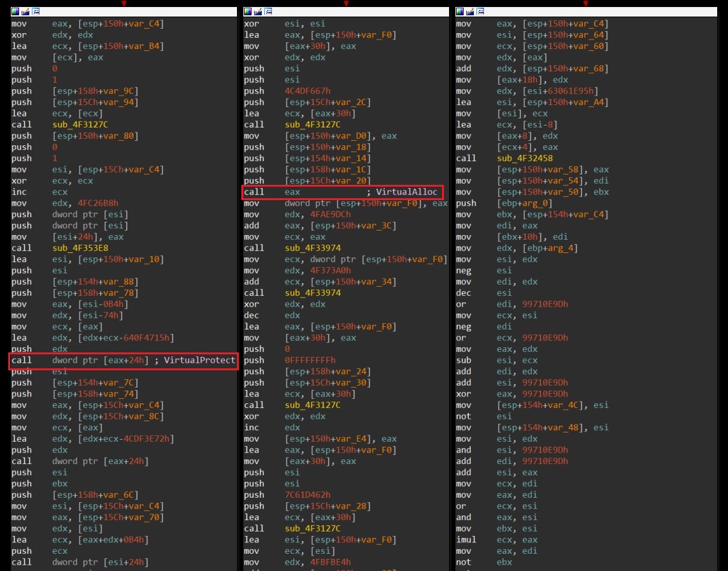Select 'add ecx, [esp+150h+var_34]' line
Viewport: 728px width, 571px height.
click(320, 282)
